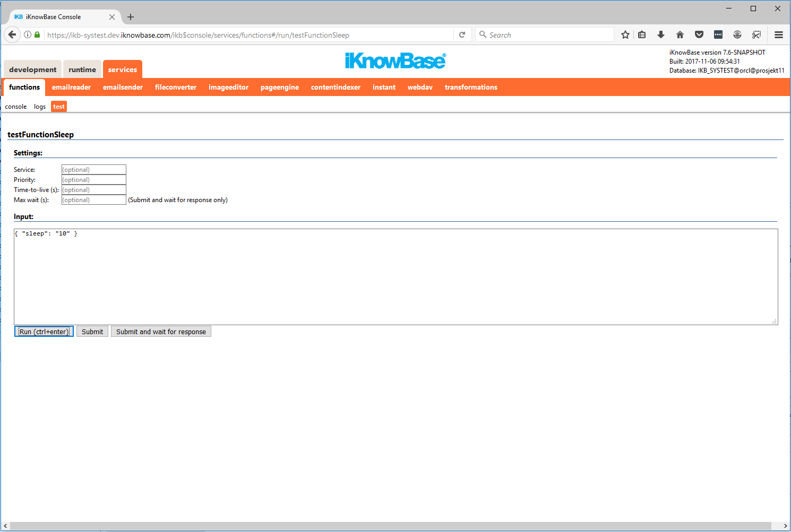The image size is (791, 532).
Task: Click the dark extension icon with dots
Action: 718,35
